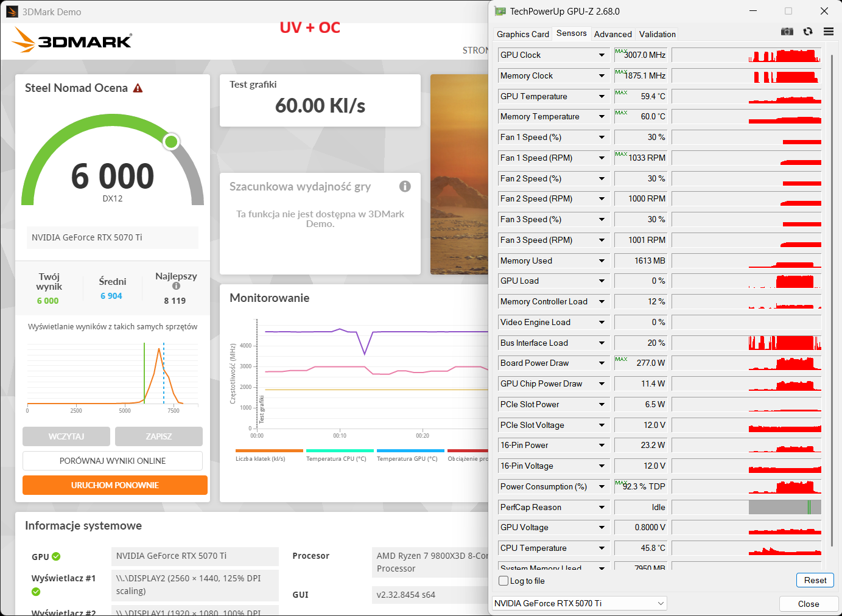The height and width of the screenshot is (616, 842).
Task: Click the green checkmark under Wyświetlacz #1
Action: pyautogui.click(x=36, y=592)
